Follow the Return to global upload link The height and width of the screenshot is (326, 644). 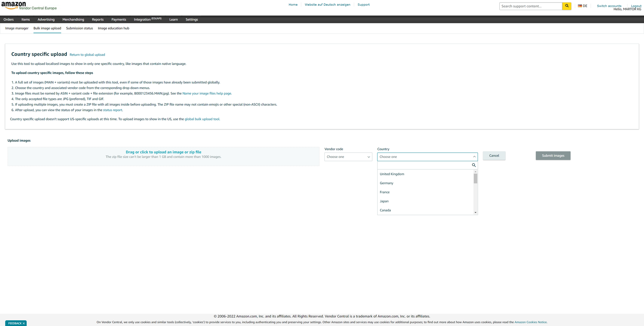87,55
